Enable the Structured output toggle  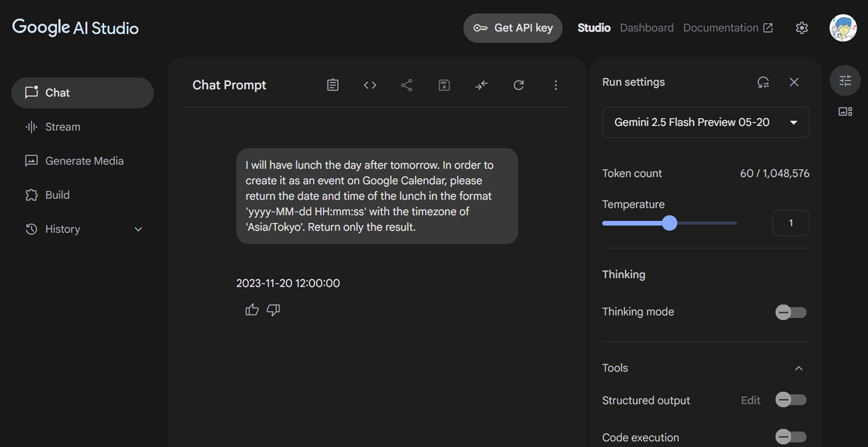(x=791, y=400)
